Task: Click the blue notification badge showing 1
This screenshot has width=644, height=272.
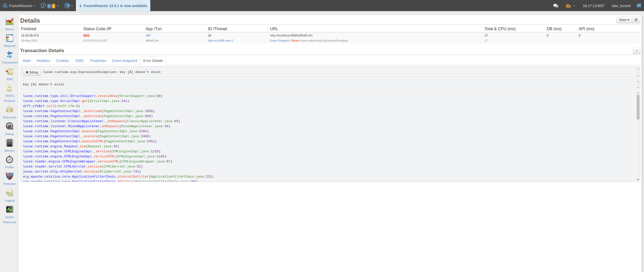Action: coord(49,6)
